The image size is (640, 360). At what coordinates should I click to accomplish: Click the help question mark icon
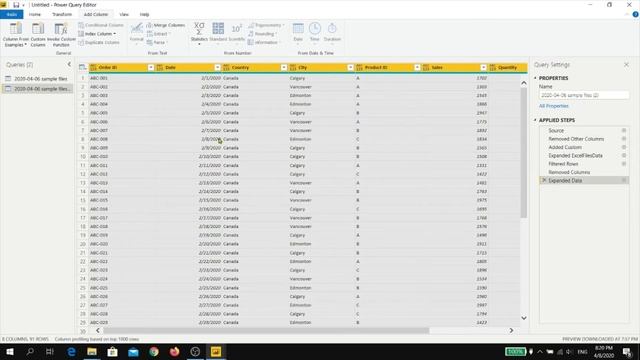point(635,14)
